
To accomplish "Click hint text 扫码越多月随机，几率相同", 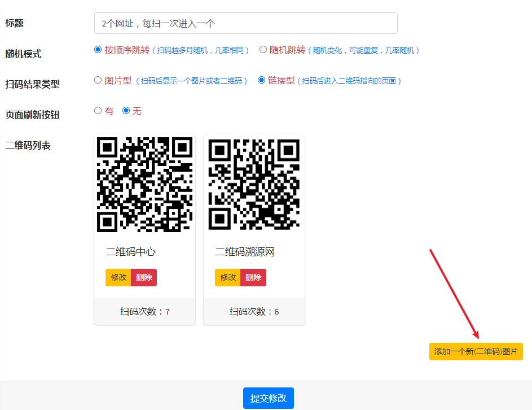I will pos(200,50).
